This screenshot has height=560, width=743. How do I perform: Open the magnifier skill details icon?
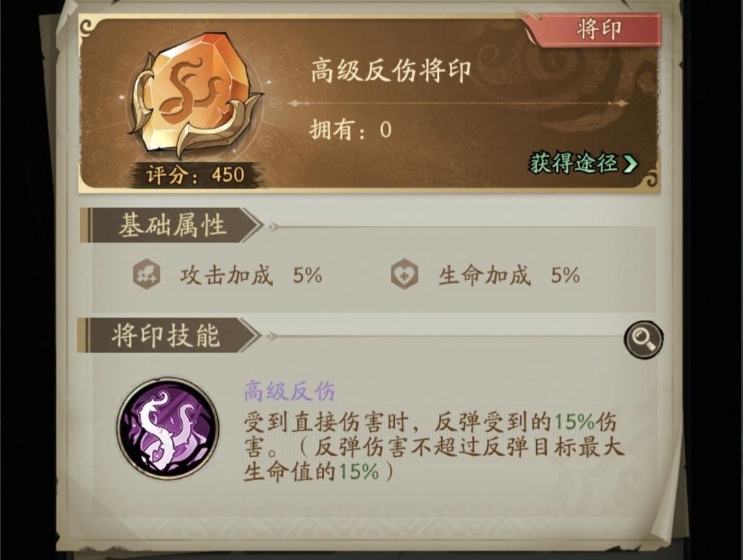click(643, 339)
